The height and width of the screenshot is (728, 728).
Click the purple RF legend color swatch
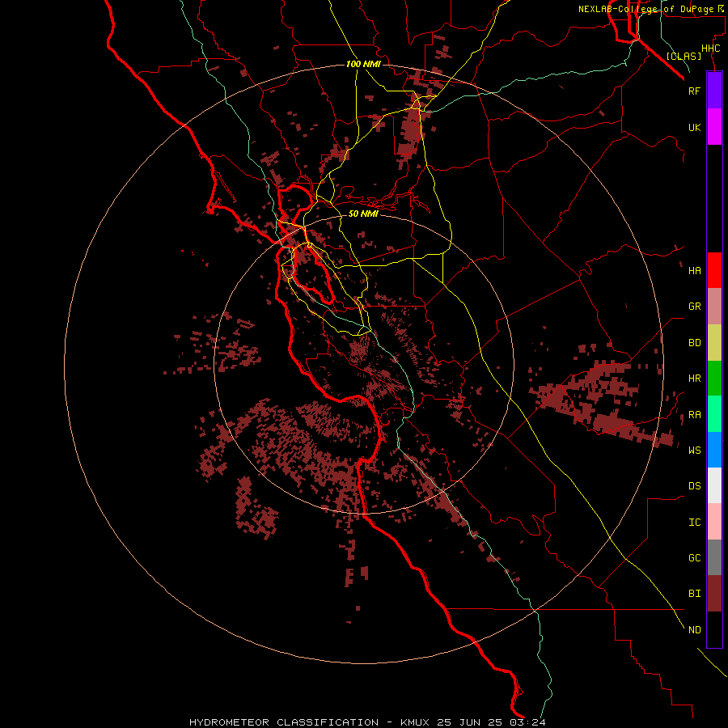click(x=714, y=91)
